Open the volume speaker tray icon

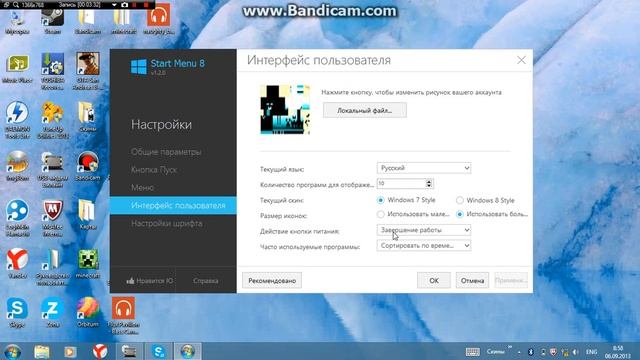(576, 352)
